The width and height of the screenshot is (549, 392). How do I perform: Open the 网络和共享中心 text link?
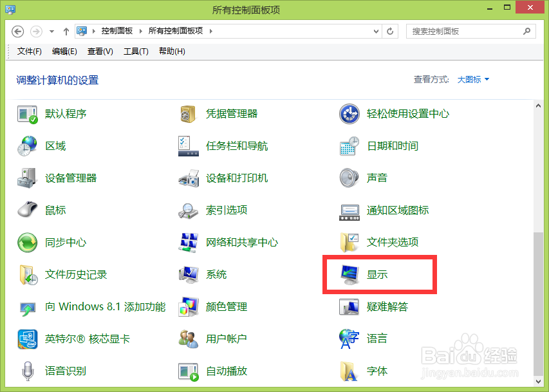(242, 243)
